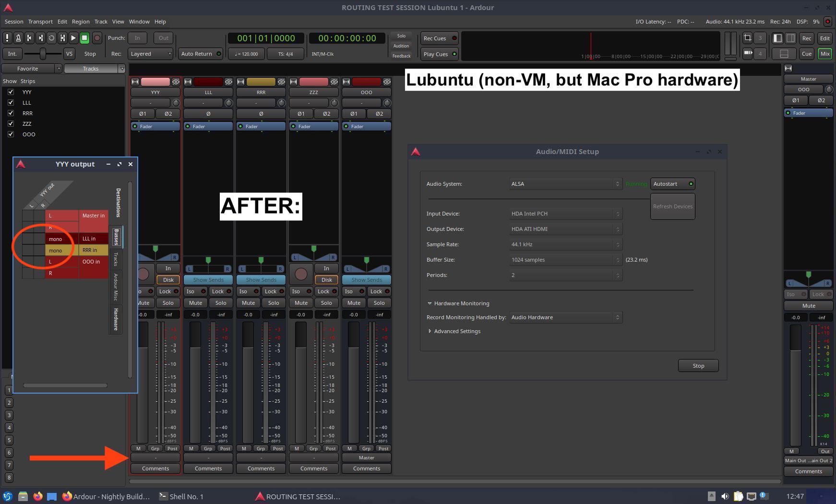Jump to session start icon
Screen dimensions: 836x504
pos(29,38)
